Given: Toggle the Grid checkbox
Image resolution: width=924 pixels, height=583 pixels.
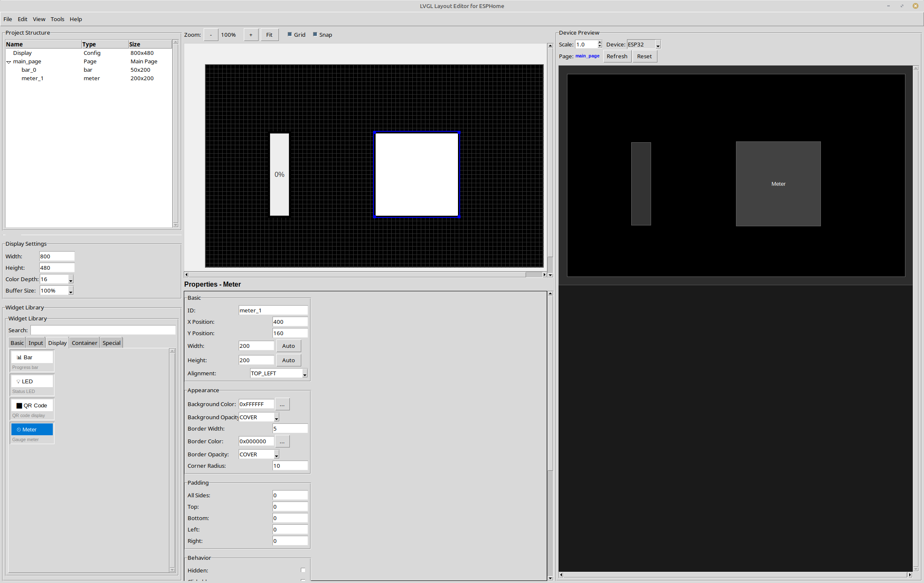Looking at the screenshot, I should tap(290, 34).
